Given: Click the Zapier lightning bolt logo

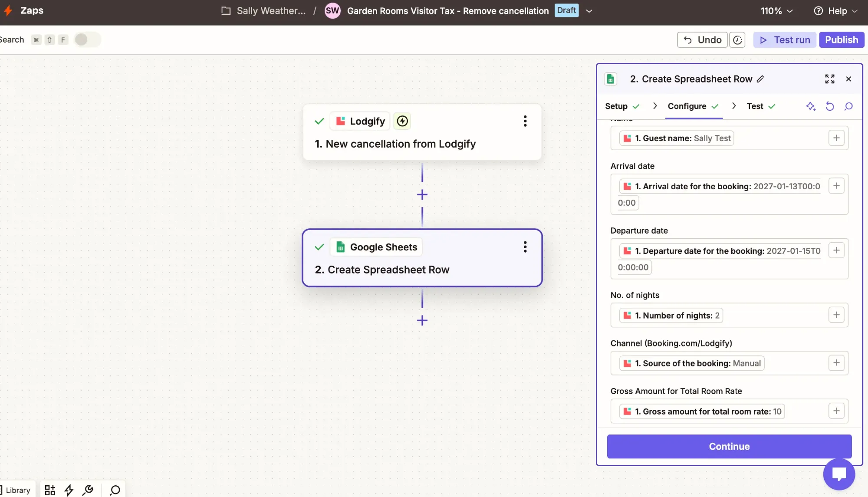Looking at the screenshot, I should [8, 10].
